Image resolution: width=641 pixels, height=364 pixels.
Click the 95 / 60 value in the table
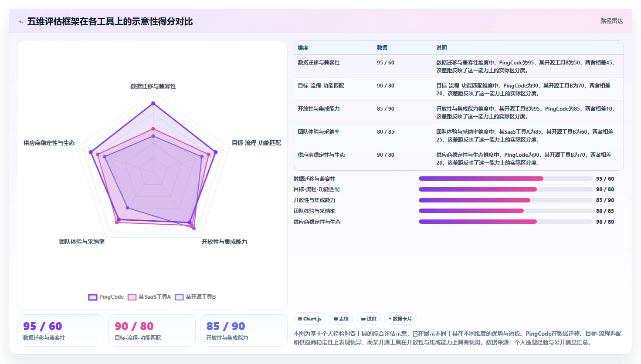tap(386, 63)
